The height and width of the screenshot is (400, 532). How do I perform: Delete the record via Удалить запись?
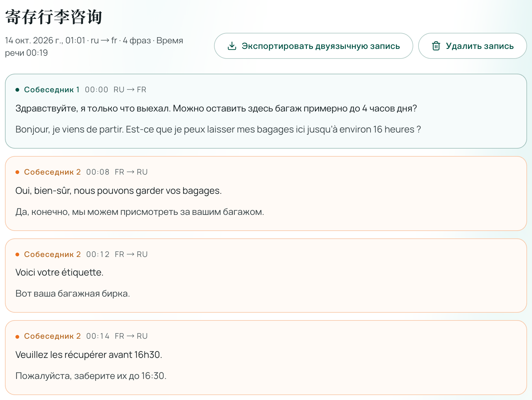[472, 46]
